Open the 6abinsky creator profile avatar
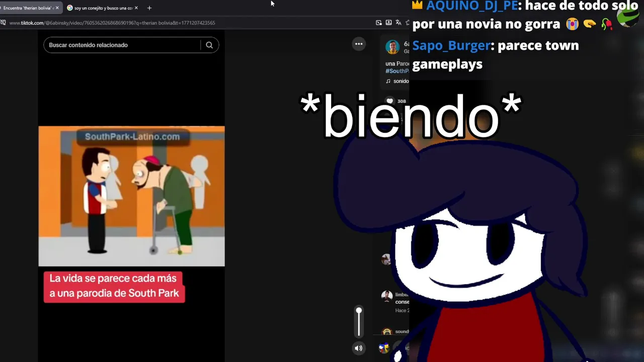The width and height of the screenshot is (644, 362). coord(392,47)
